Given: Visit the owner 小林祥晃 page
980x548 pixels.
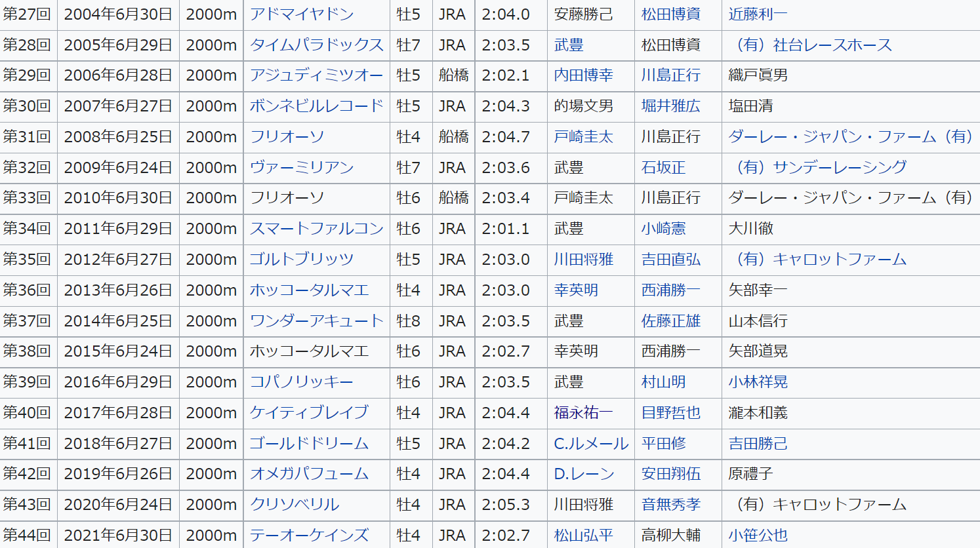Looking at the screenshot, I should coord(758,382).
